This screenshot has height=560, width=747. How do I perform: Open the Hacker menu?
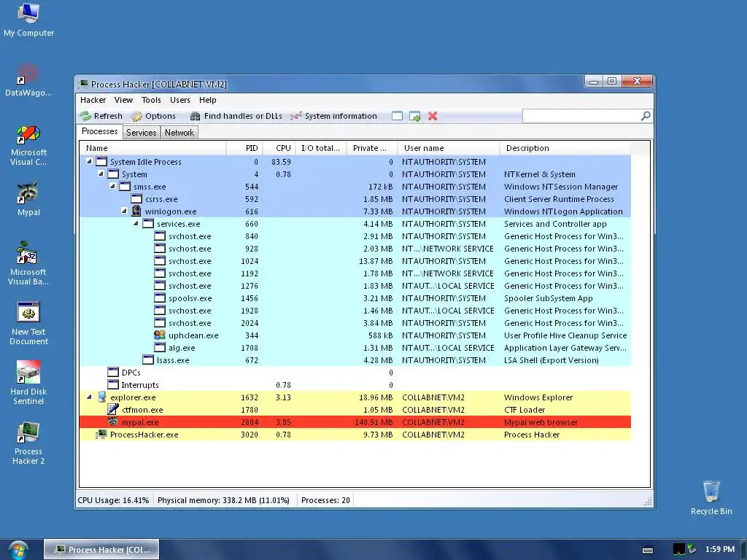93,100
